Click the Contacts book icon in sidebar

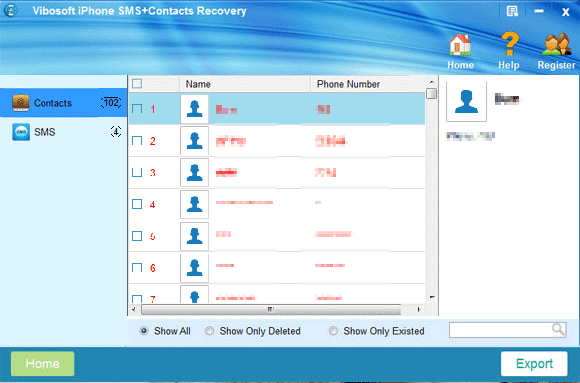coord(21,103)
